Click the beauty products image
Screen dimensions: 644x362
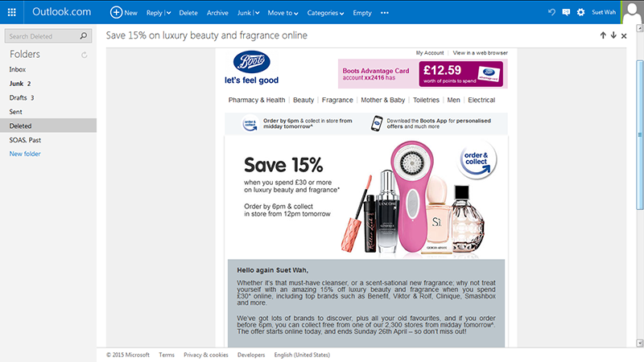click(413, 197)
